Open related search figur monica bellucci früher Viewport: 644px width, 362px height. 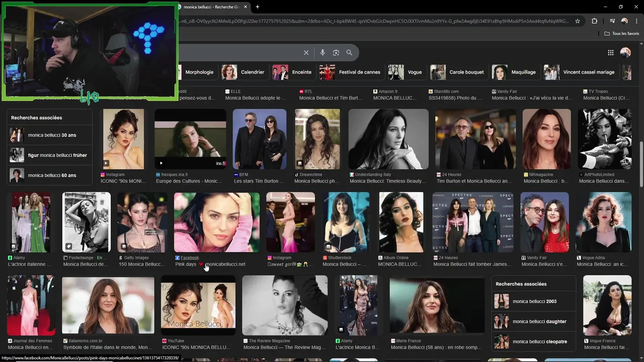click(49, 155)
